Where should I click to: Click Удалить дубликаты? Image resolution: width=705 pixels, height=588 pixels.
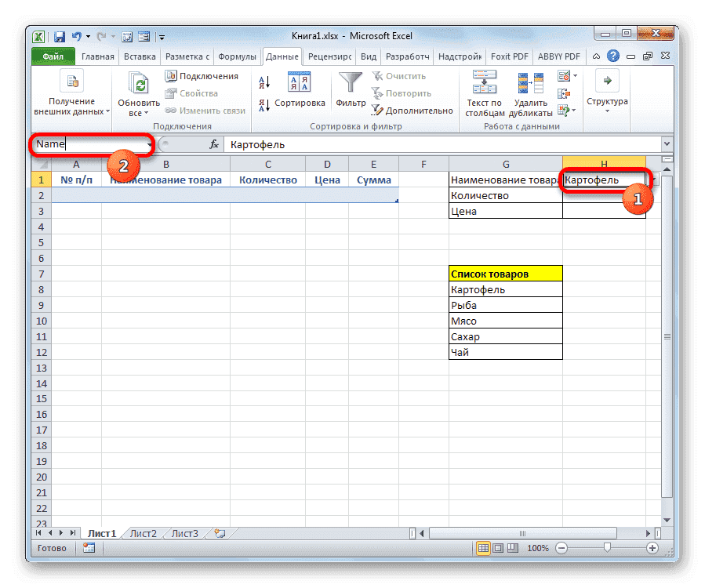(529, 94)
